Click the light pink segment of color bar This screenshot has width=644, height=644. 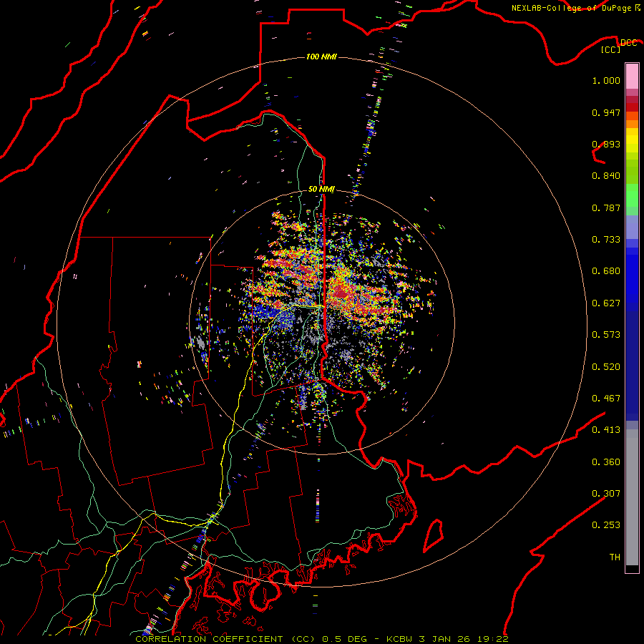click(632, 77)
